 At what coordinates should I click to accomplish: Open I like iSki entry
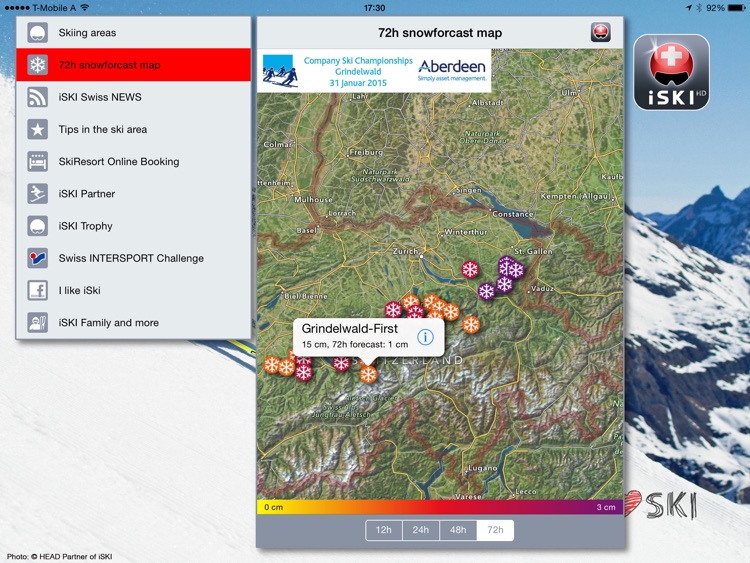[x=133, y=290]
